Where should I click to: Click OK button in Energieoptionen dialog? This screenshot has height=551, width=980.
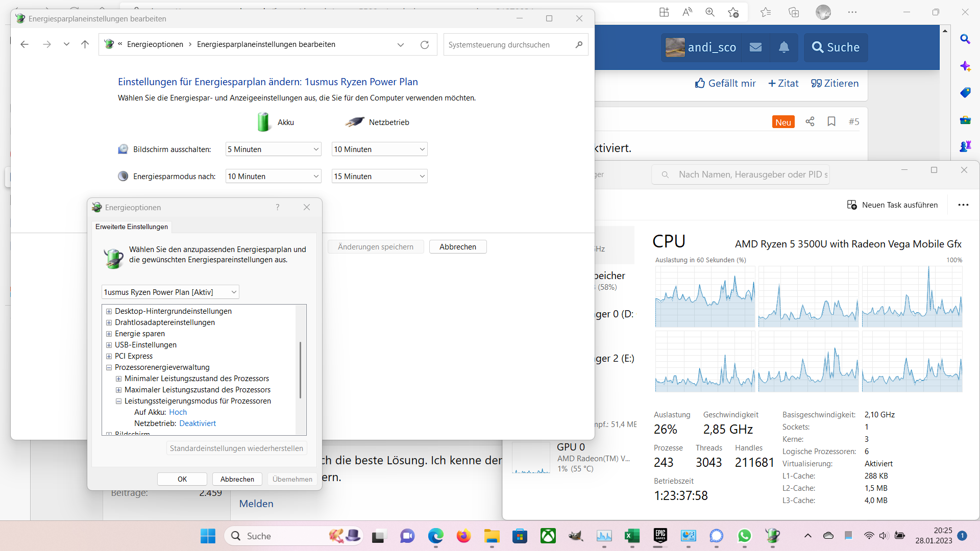(182, 479)
